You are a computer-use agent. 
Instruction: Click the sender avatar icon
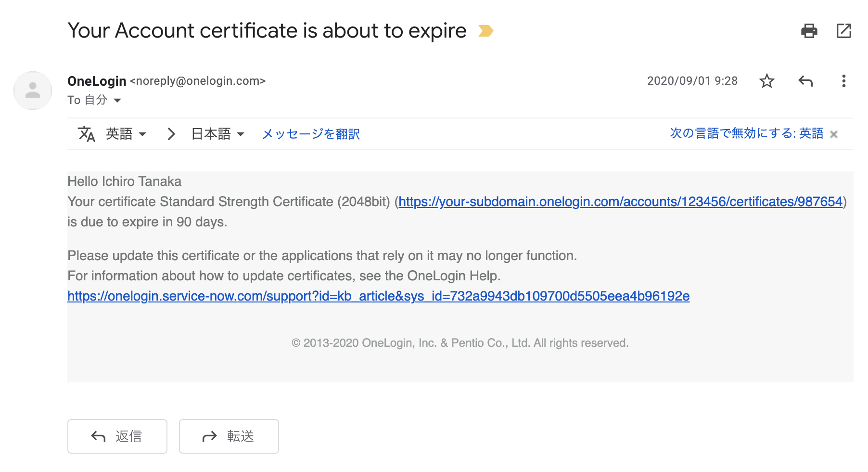coord(33,91)
